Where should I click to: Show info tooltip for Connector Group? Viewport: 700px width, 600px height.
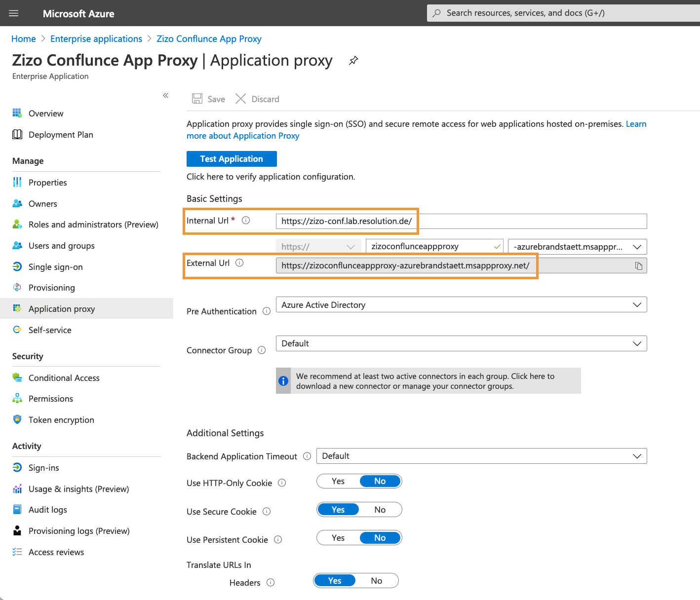point(262,350)
